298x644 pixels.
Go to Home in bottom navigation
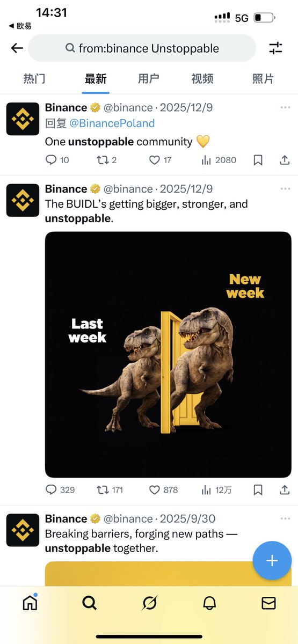pos(30,603)
